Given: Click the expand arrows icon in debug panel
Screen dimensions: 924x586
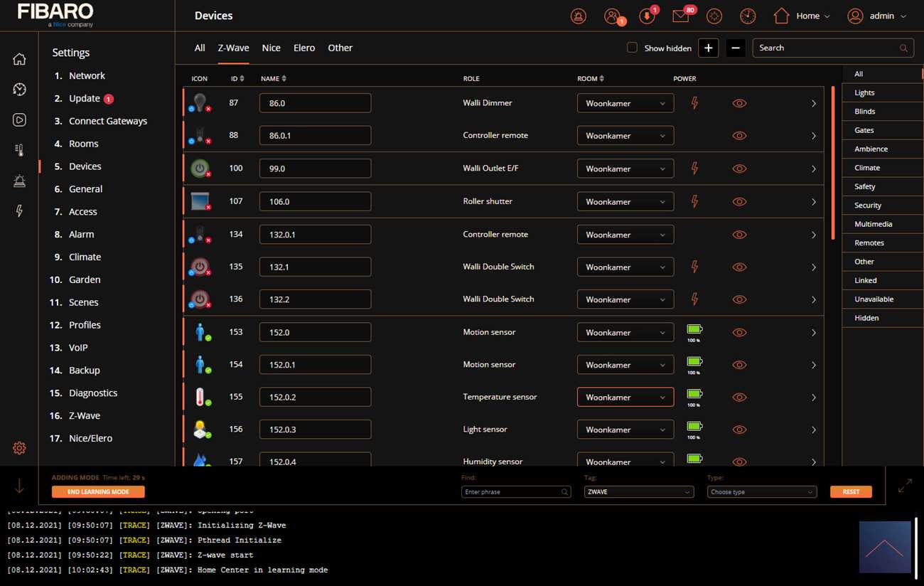Looking at the screenshot, I should pos(905,486).
